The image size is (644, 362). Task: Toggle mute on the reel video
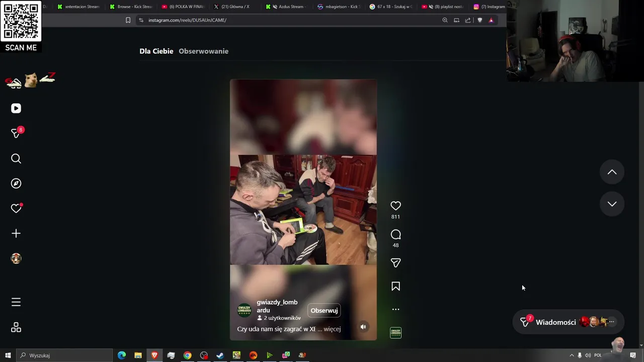point(363,327)
